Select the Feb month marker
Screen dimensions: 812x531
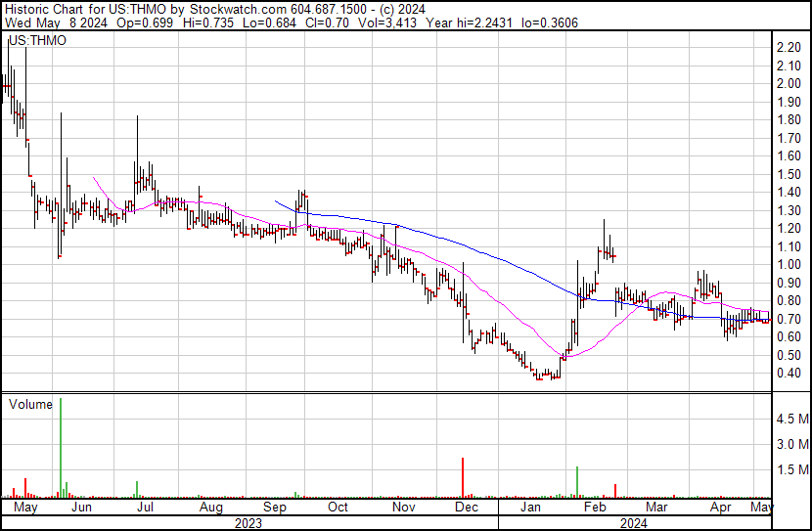click(594, 508)
